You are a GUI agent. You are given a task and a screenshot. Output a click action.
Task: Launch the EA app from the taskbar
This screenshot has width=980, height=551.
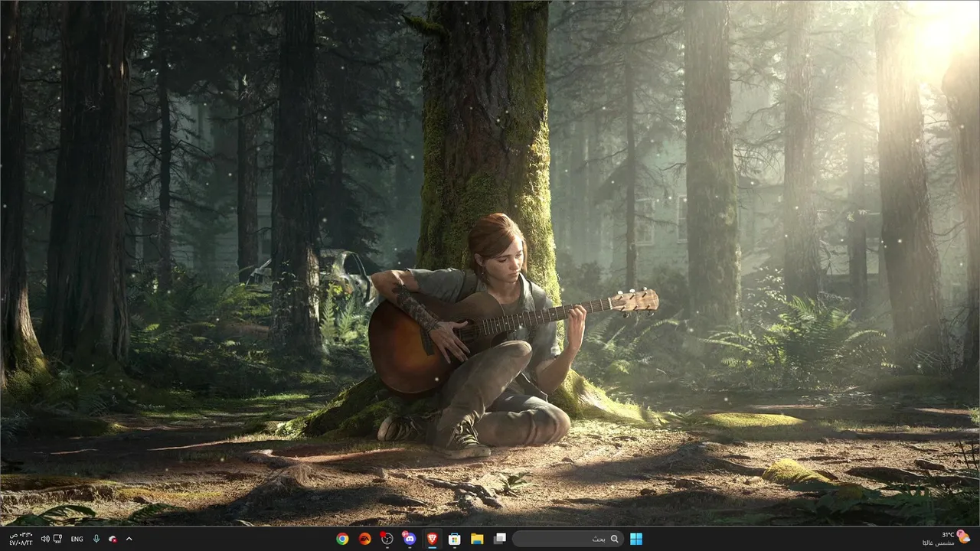point(364,539)
